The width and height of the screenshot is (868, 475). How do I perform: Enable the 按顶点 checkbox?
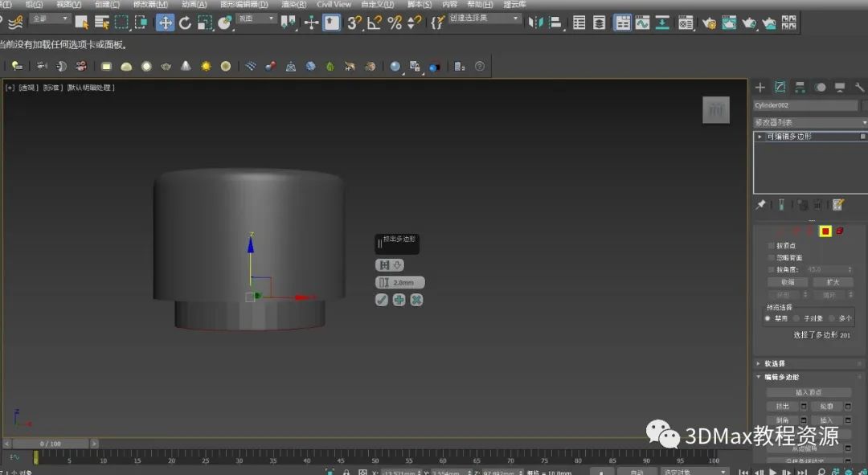[x=772, y=246]
